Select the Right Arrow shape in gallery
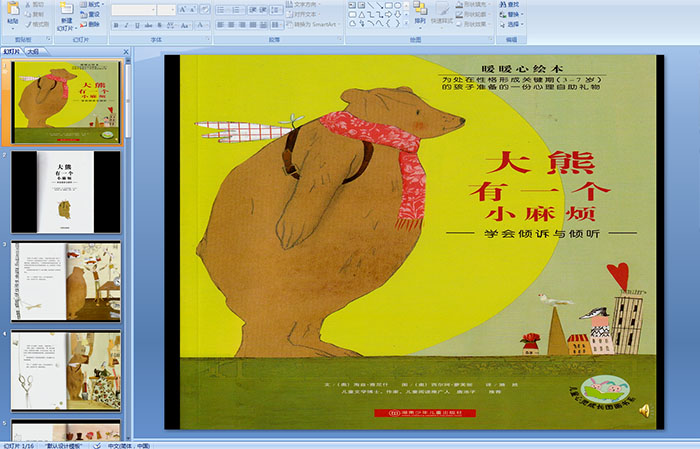700x449 pixels. coord(388,14)
